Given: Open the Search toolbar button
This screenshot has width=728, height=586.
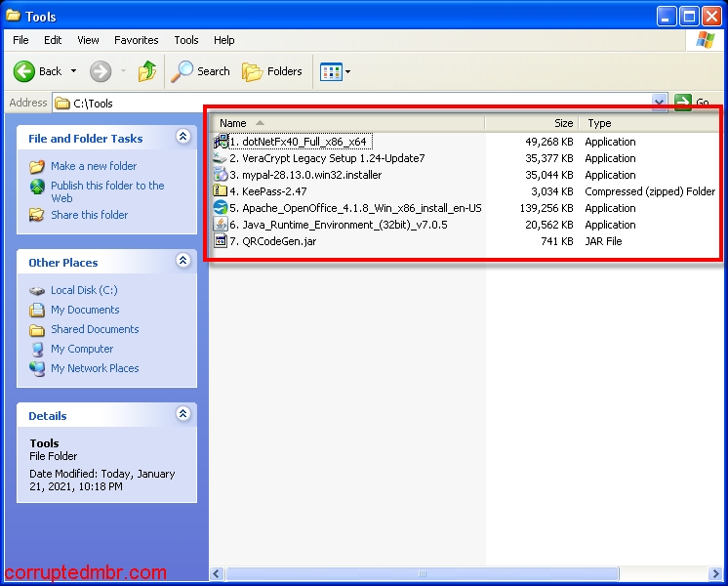Looking at the screenshot, I should point(201,71).
